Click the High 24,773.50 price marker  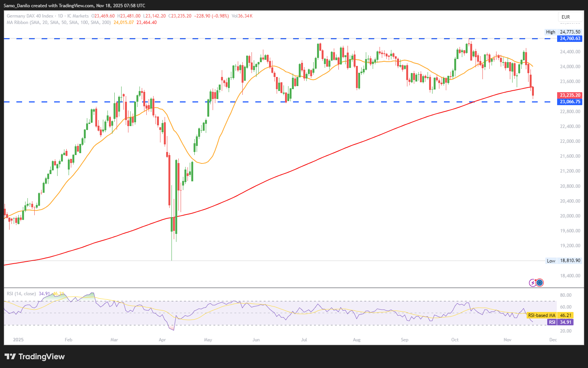564,32
